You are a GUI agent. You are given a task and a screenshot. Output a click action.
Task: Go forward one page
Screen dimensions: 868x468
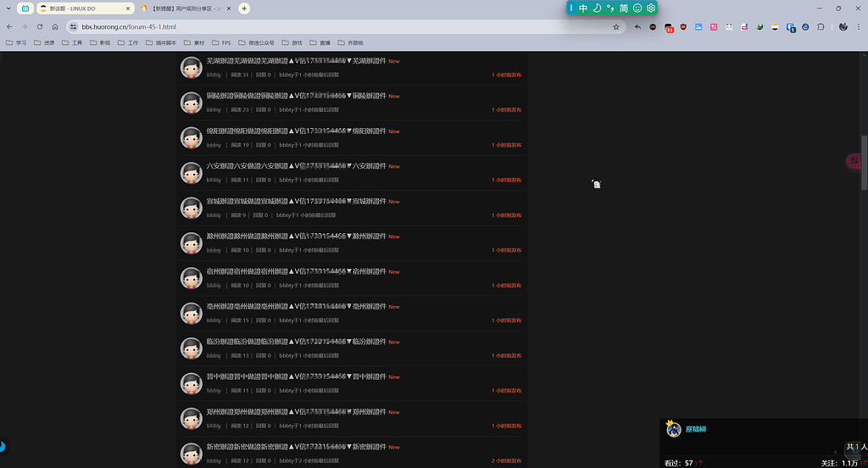tap(25, 26)
